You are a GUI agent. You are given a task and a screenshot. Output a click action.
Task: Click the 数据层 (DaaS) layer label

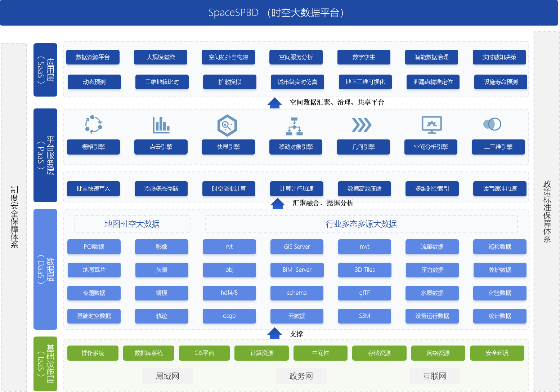pyautogui.click(x=45, y=269)
